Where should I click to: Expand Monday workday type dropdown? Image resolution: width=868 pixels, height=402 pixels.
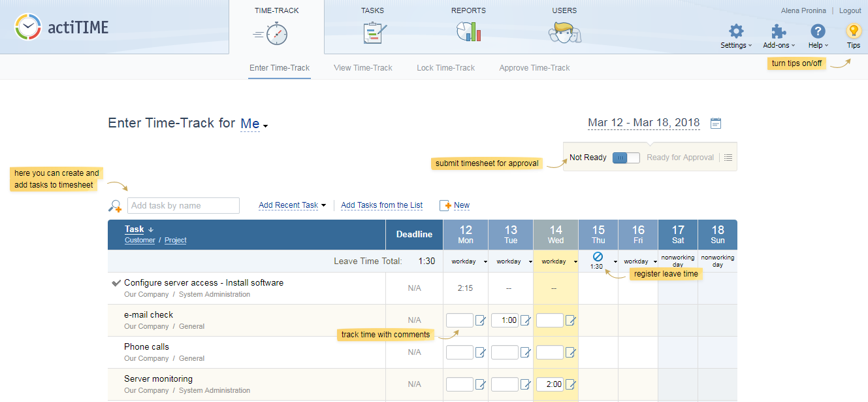click(485, 261)
